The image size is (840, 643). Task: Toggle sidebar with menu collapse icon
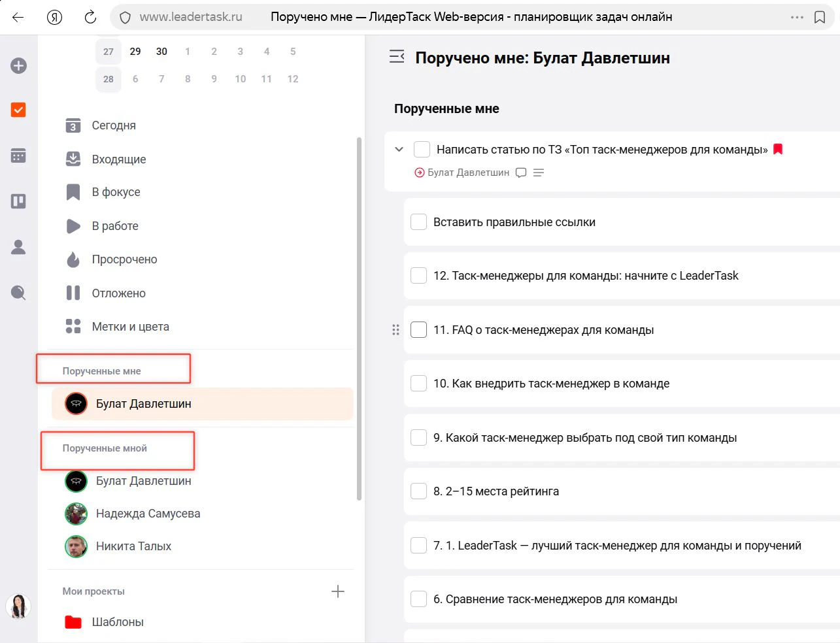point(397,57)
